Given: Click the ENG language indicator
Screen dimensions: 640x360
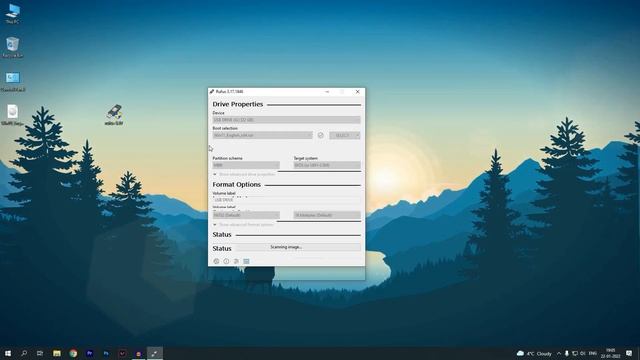Looking at the screenshot, I should pyautogui.click(x=593, y=353).
